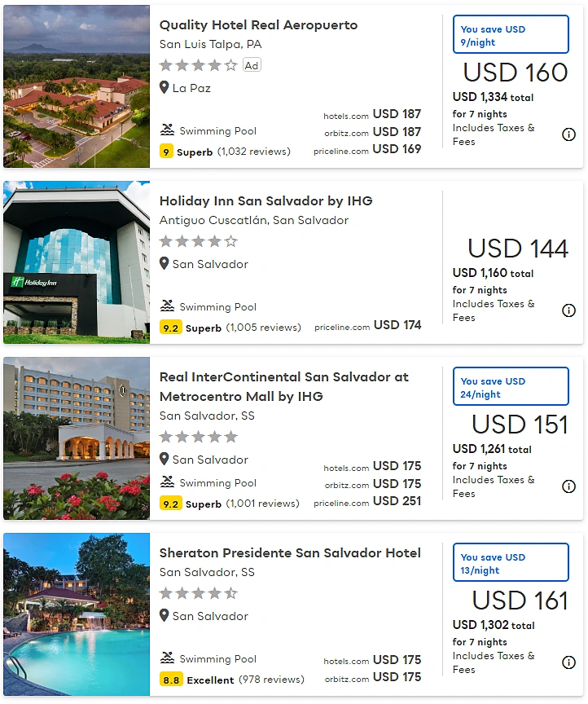Click You save USD 24/night badge
The image size is (588, 704).
point(511,386)
